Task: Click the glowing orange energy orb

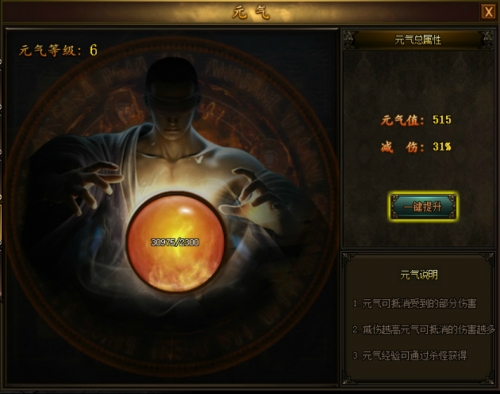Action: point(176,243)
